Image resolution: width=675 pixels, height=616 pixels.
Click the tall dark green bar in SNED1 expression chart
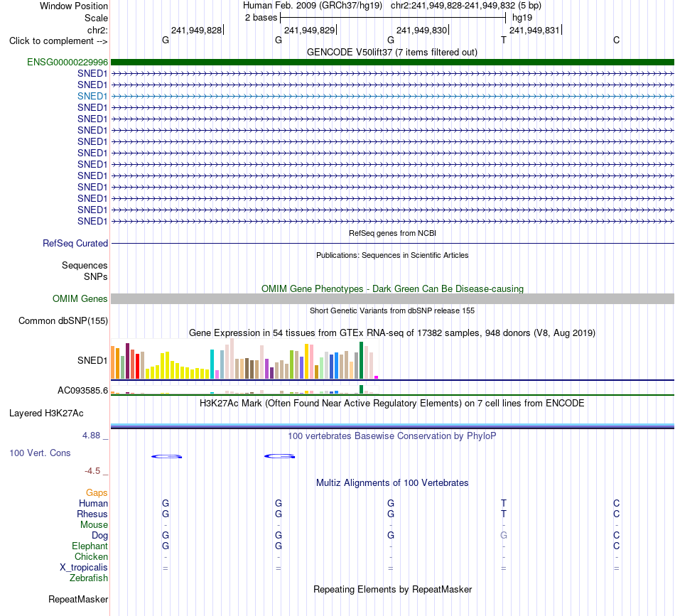click(x=361, y=360)
